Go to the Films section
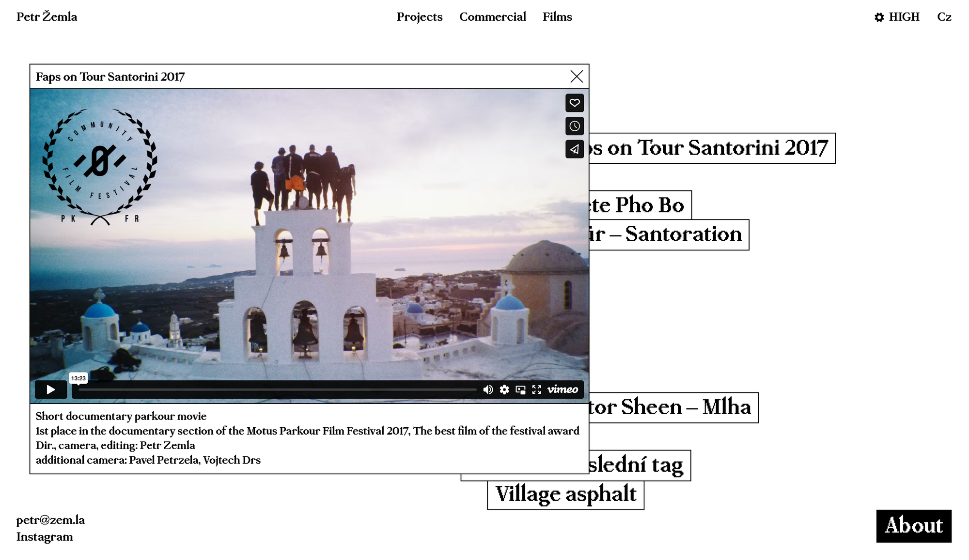 tap(557, 17)
